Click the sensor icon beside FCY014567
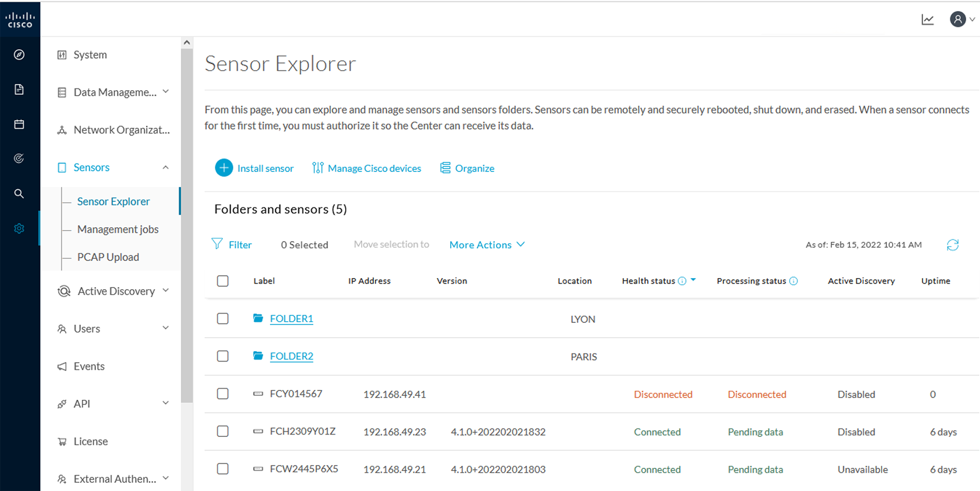Image resolution: width=980 pixels, height=491 pixels. click(258, 394)
